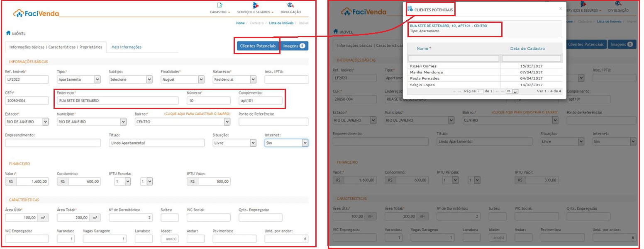
Task: Click the Cadastro edit icon in the left header
Action: tap(220, 5)
